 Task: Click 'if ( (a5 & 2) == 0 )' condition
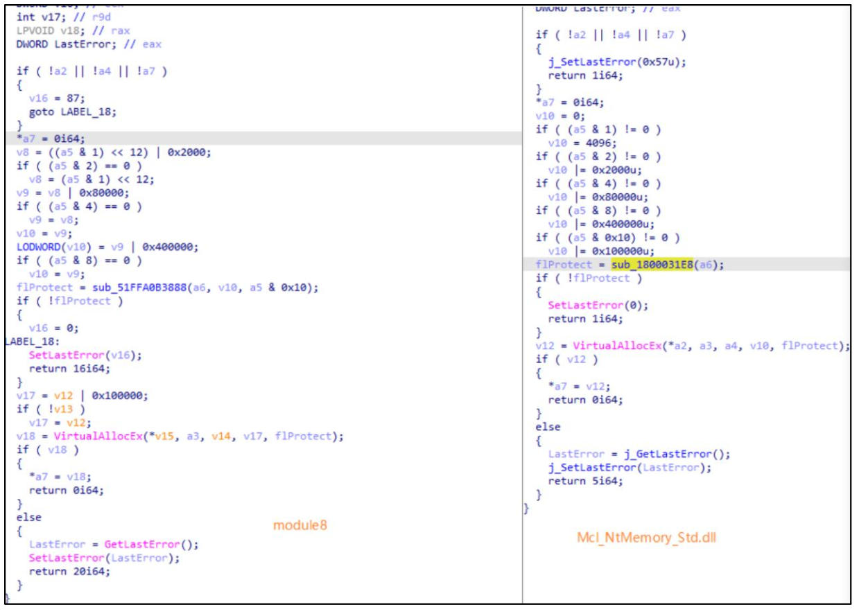(79, 165)
